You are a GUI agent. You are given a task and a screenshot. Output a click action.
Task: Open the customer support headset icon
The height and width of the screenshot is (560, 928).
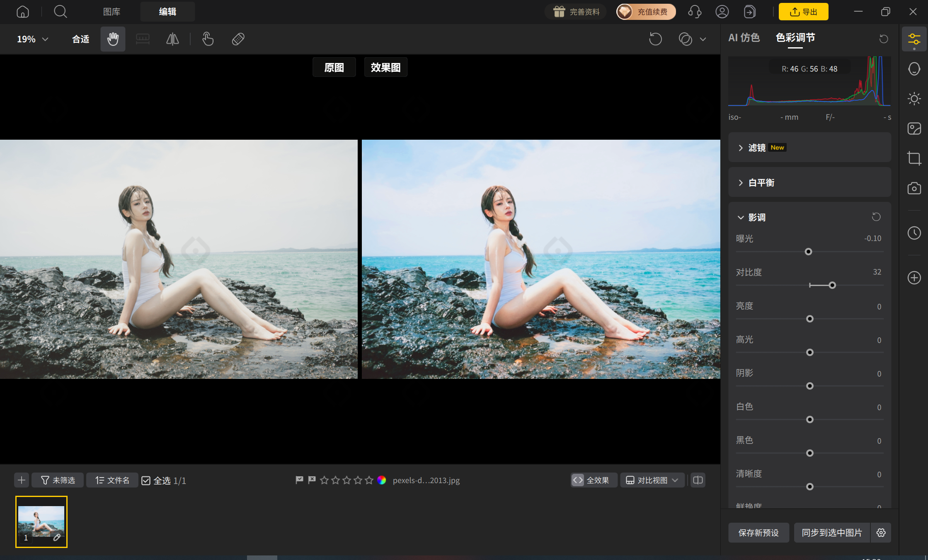[x=695, y=12]
